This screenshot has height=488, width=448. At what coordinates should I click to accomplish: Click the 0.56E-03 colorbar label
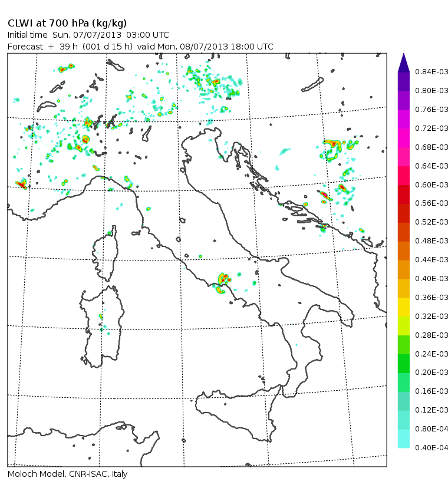(431, 203)
